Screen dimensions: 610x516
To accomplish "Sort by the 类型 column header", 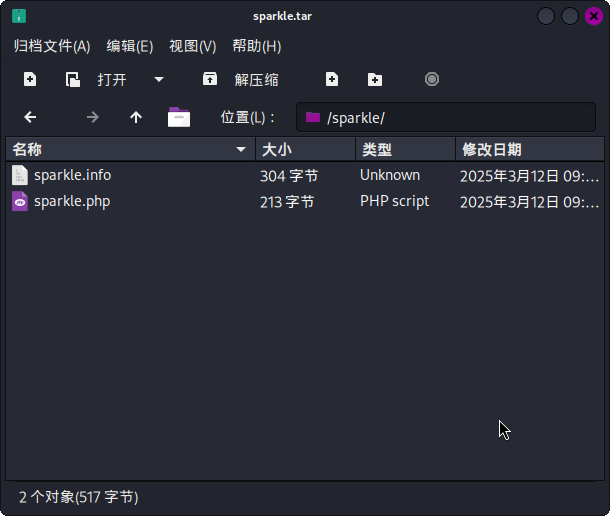I will point(405,149).
